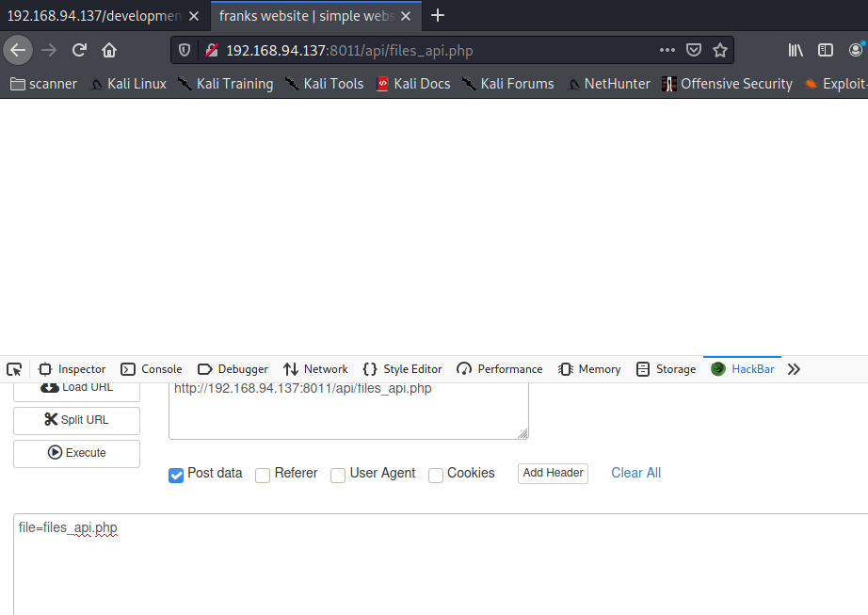Viewport: 868px width, 615px height.
Task: Open the Kali Tools bookmark
Action: (x=324, y=84)
